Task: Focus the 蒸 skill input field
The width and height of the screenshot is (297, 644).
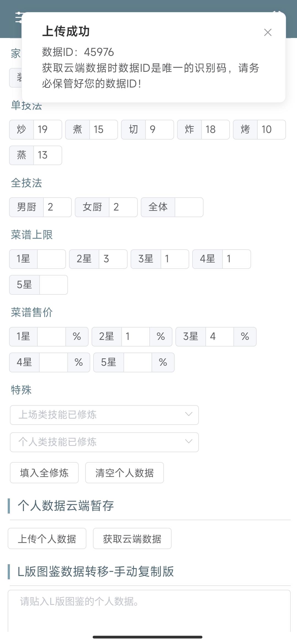Action: [x=47, y=155]
